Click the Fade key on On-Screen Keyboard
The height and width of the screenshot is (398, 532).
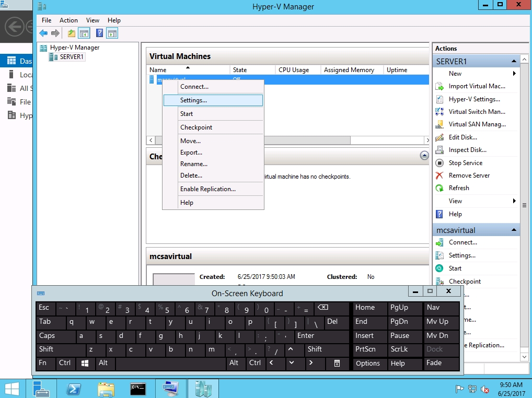(x=442, y=363)
